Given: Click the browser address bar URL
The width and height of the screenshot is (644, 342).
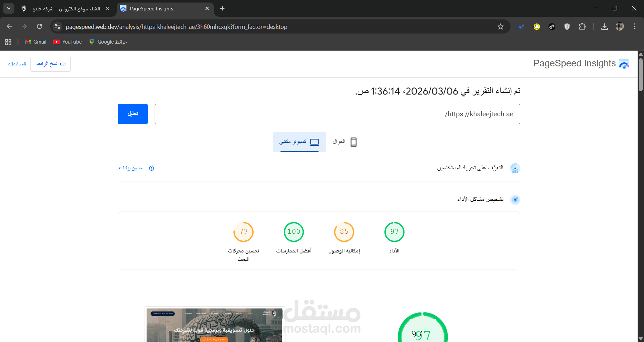Looking at the screenshot, I should [176, 27].
